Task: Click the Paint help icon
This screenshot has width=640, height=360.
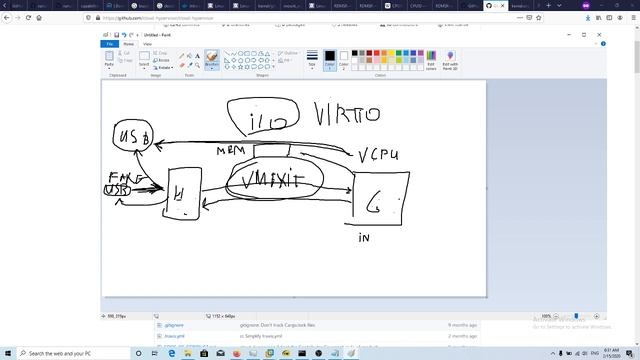Action: click(603, 44)
